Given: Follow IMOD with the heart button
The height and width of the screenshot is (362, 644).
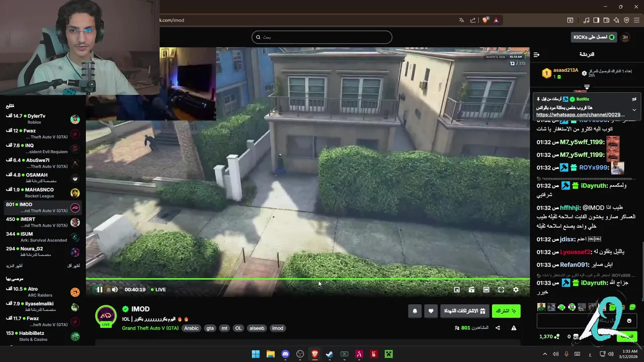Looking at the screenshot, I should coord(431,311).
